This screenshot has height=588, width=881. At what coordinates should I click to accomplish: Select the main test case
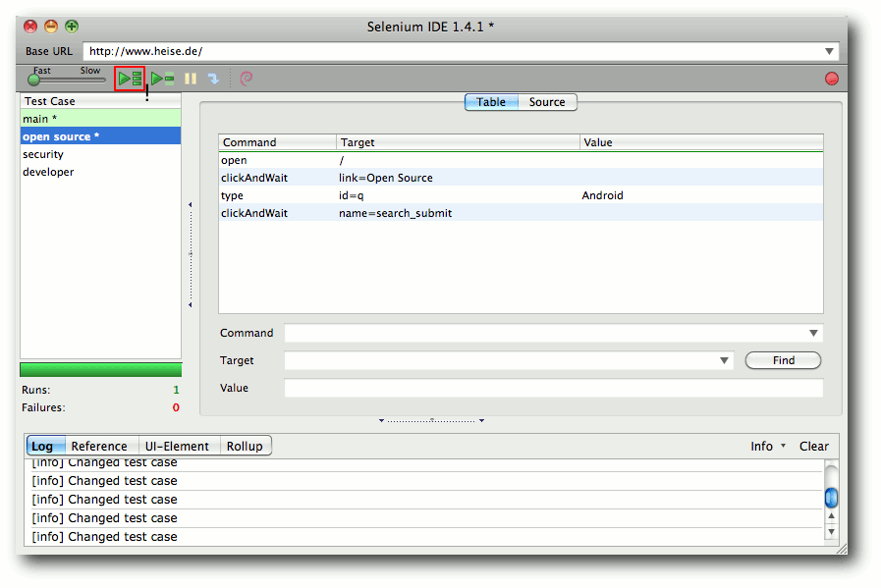100,119
